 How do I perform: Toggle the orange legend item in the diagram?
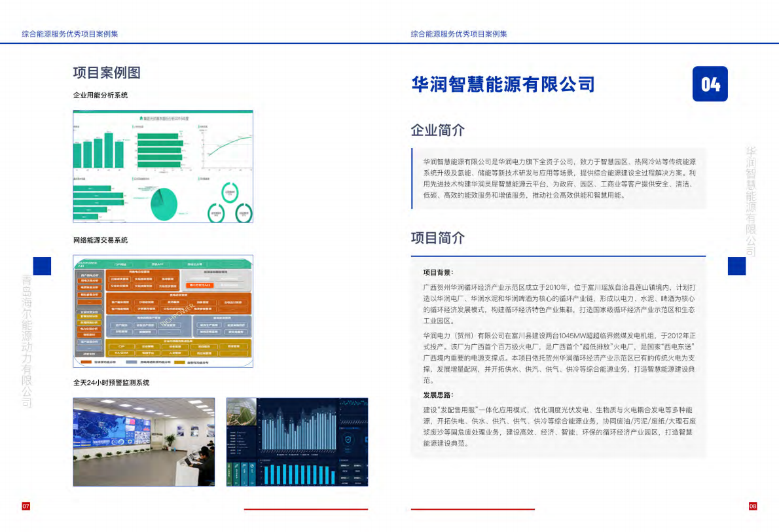pyautogui.click(x=87, y=362)
